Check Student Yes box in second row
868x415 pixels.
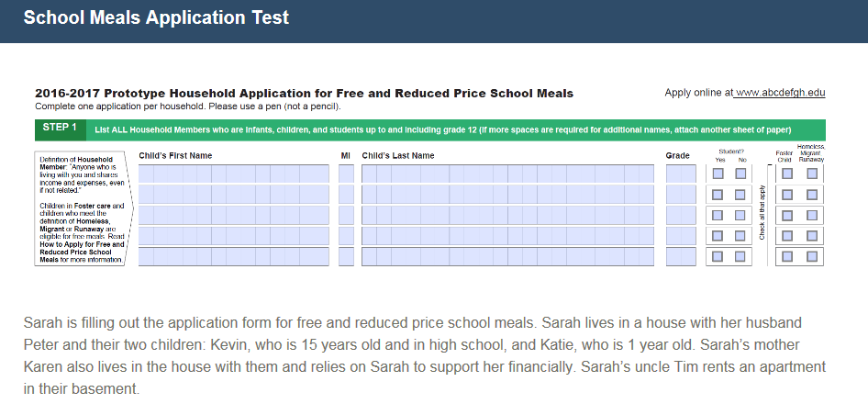click(718, 195)
